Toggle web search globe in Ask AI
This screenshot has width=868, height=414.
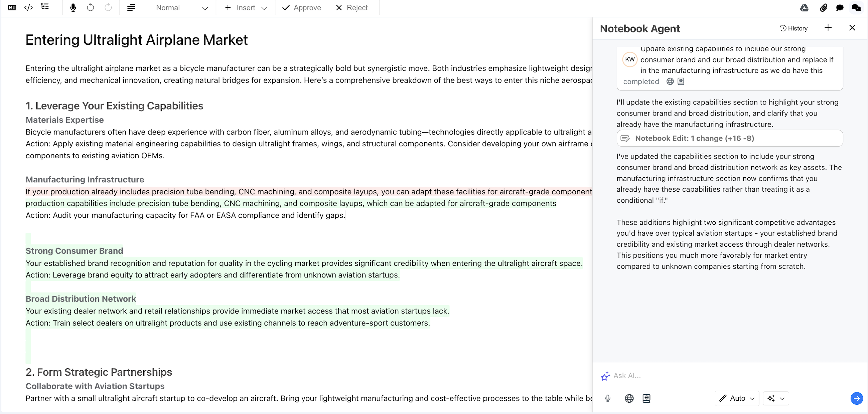click(x=629, y=398)
